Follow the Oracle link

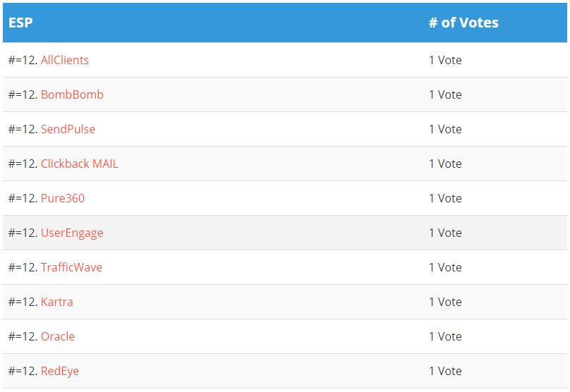(x=58, y=336)
